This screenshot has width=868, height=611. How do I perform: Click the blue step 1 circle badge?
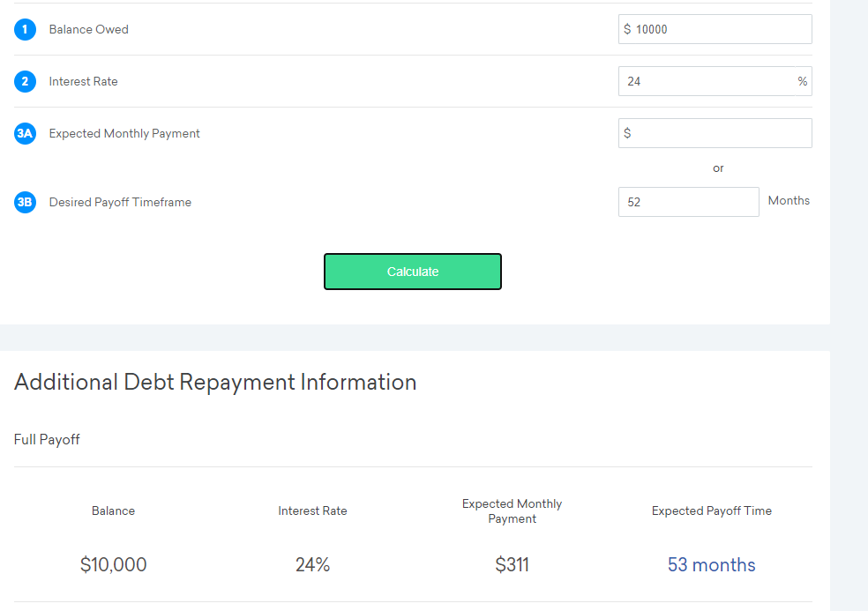25,29
